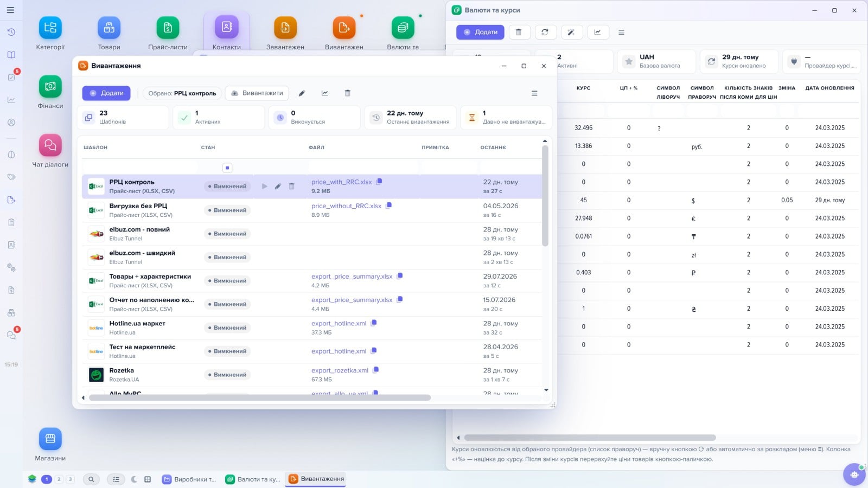Click the refresh rates icon in Валюти та курси
868x488 pixels.
click(545, 33)
